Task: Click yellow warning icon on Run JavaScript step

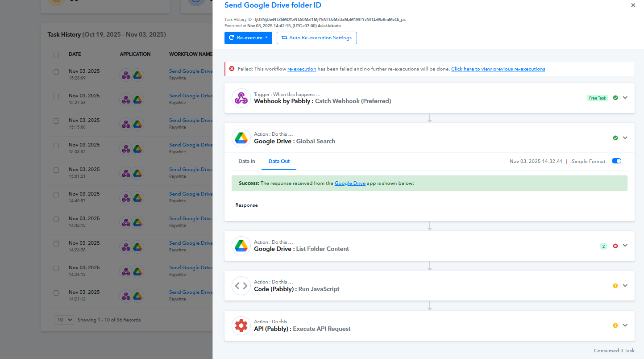Action: coord(615,286)
